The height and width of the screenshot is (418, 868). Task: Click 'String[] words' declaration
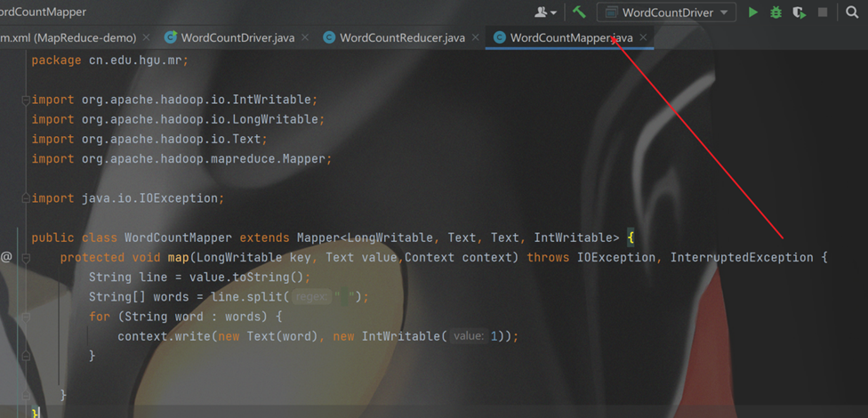coord(139,297)
